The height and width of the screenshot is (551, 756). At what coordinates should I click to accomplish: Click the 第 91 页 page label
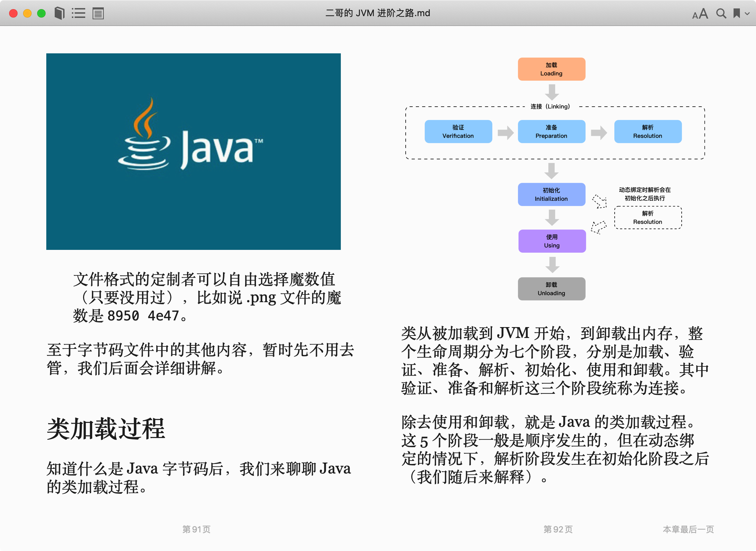click(196, 530)
